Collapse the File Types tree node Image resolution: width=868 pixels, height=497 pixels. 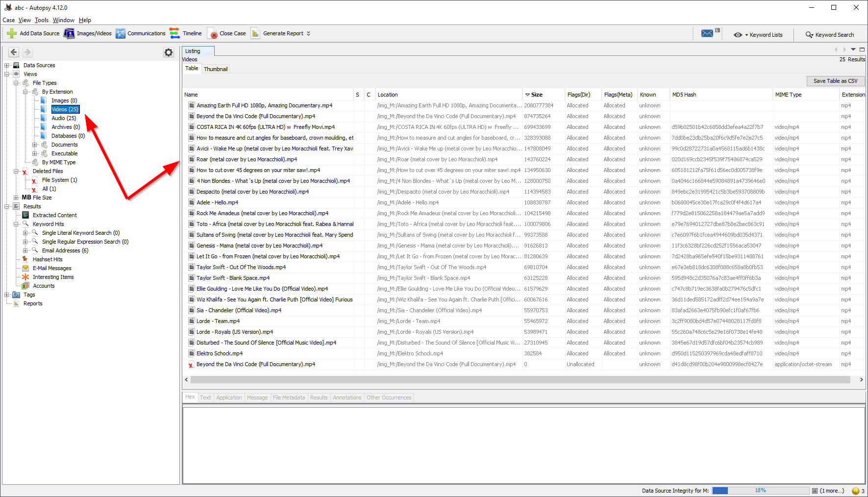16,83
